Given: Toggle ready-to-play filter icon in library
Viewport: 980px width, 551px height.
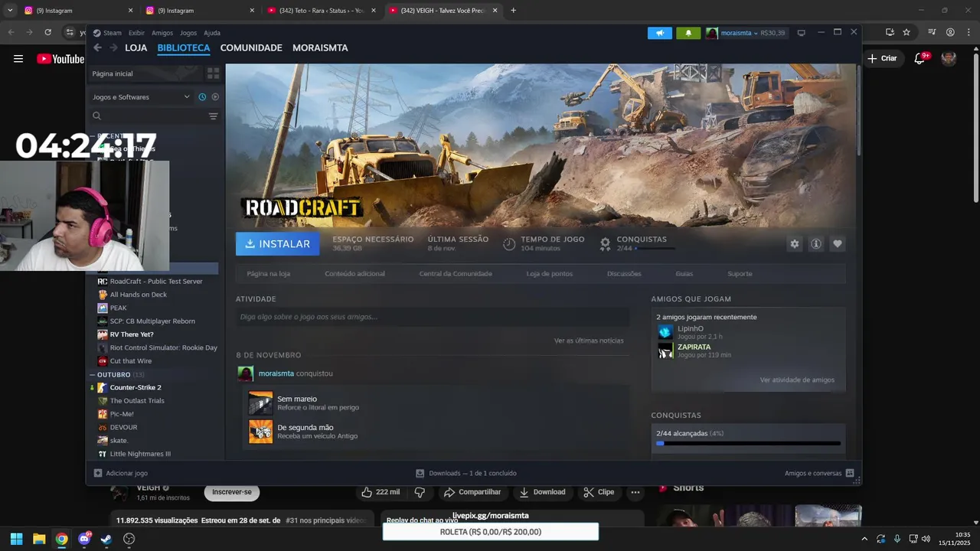Looking at the screenshot, I should pyautogui.click(x=215, y=97).
